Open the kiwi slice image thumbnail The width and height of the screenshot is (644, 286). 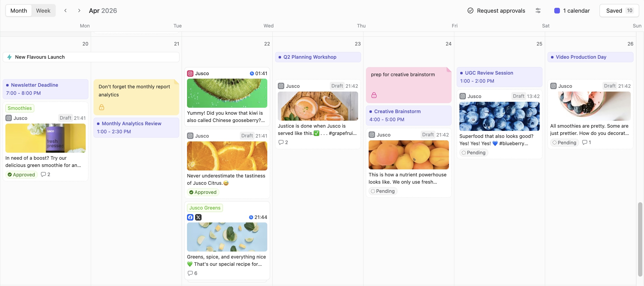[227, 93]
